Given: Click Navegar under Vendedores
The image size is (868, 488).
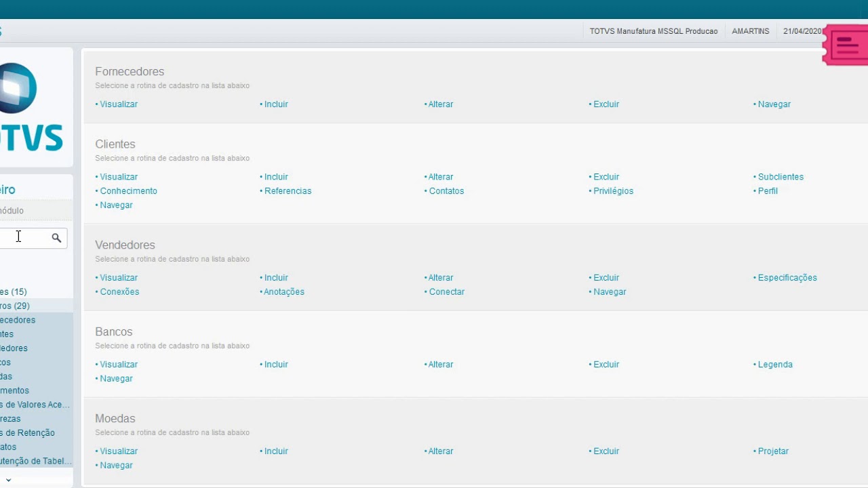Looking at the screenshot, I should coord(610,292).
